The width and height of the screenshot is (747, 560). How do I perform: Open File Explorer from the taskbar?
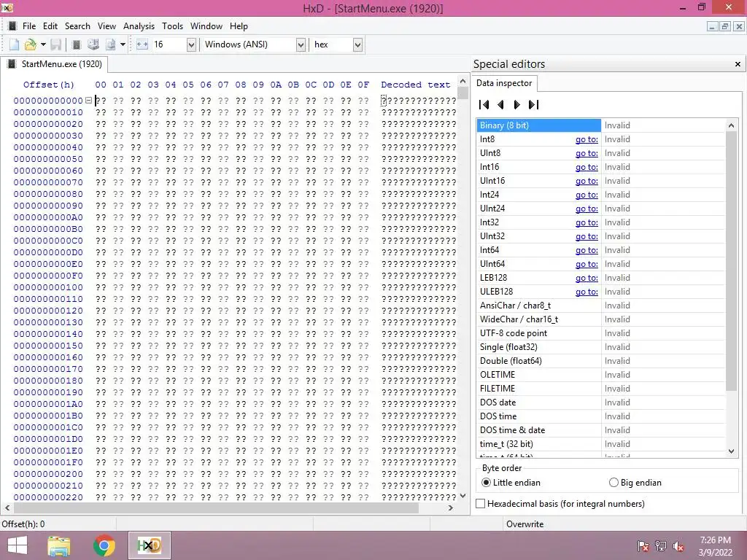pos(59,545)
